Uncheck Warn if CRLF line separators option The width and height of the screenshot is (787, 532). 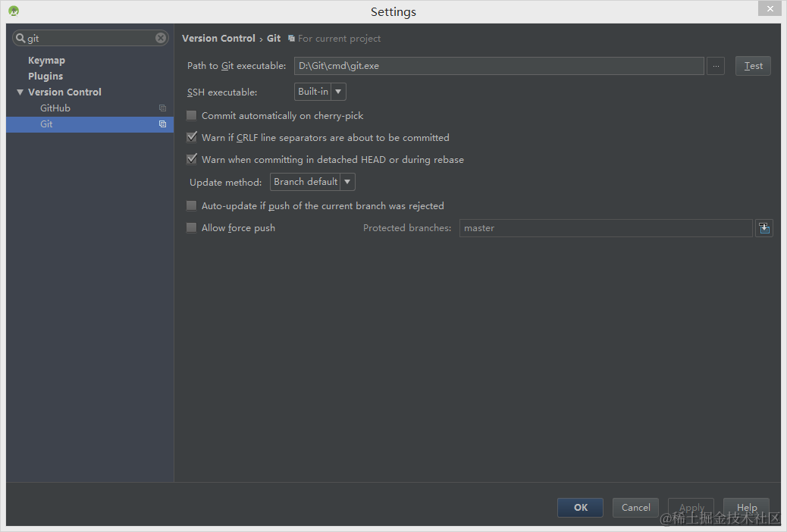(x=191, y=137)
